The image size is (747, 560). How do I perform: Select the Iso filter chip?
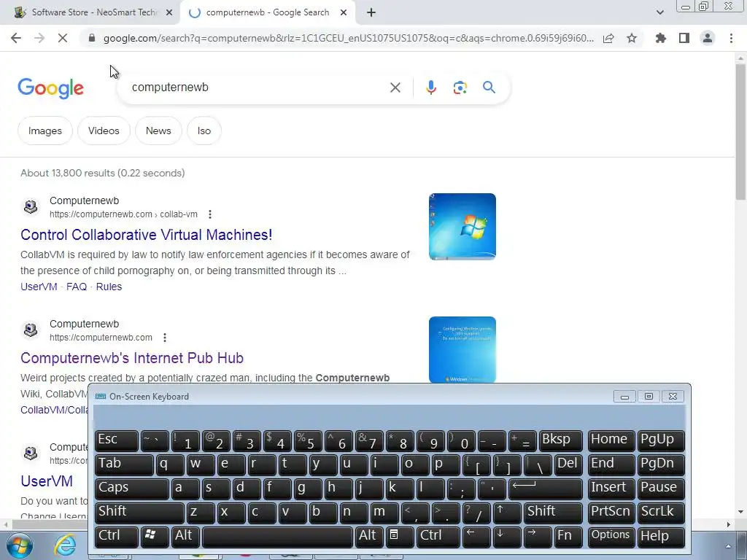204,131
